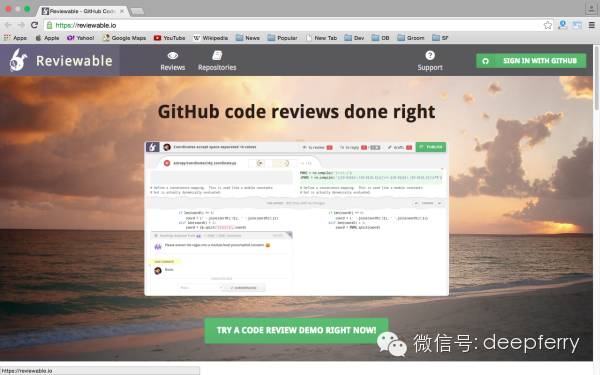Open the Yahoo! bookmark
Viewport: 600px width, 375px height.
pos(80,38)
